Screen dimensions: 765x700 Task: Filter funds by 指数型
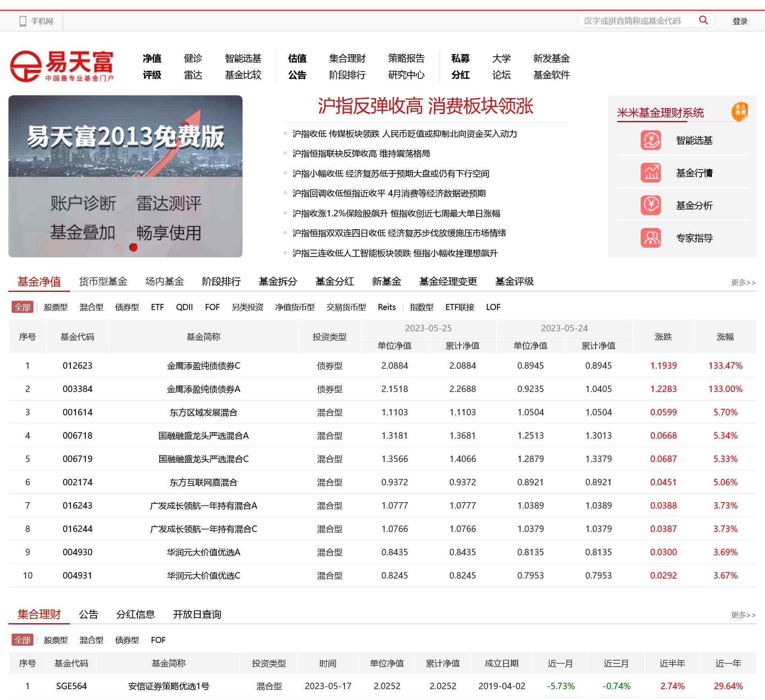pos(422,307)
